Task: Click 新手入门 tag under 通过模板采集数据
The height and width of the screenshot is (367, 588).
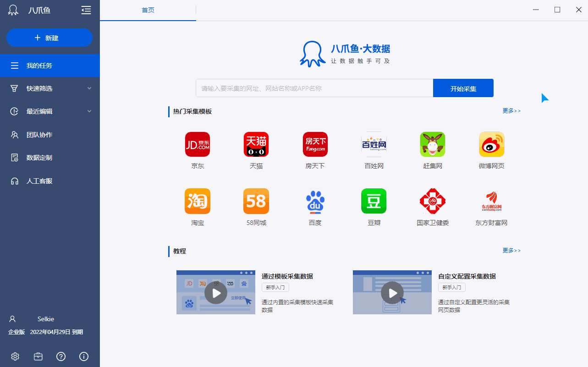Action: [x=275, y=287]
